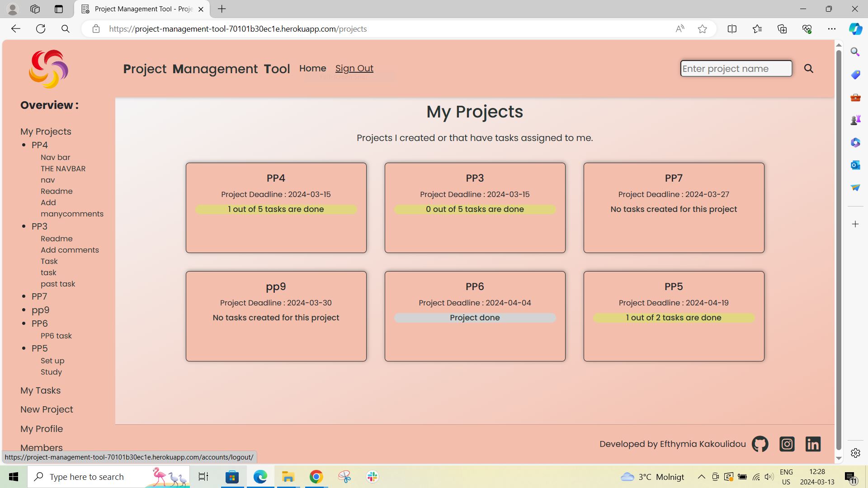Open New Project from the sidebar
The width and height of the screenshot is (868, 488).
pyautogui.click(x=47, y=409)
